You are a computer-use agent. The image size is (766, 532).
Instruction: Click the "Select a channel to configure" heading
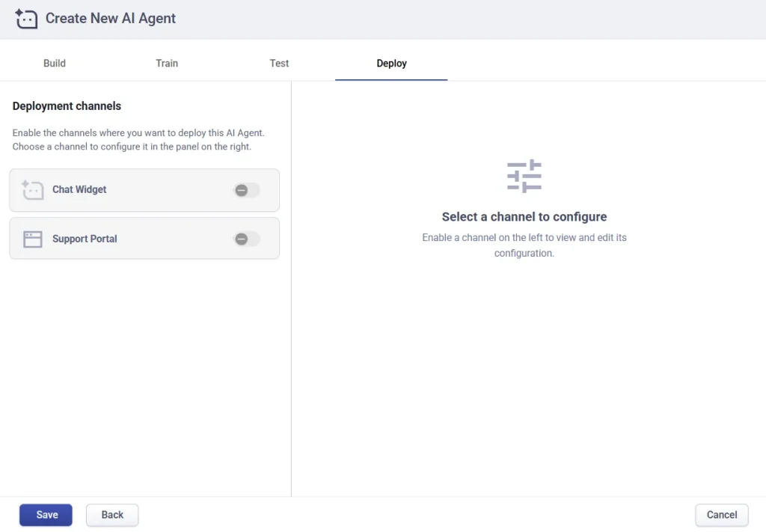pyautogui.click(x=524, y=217)
